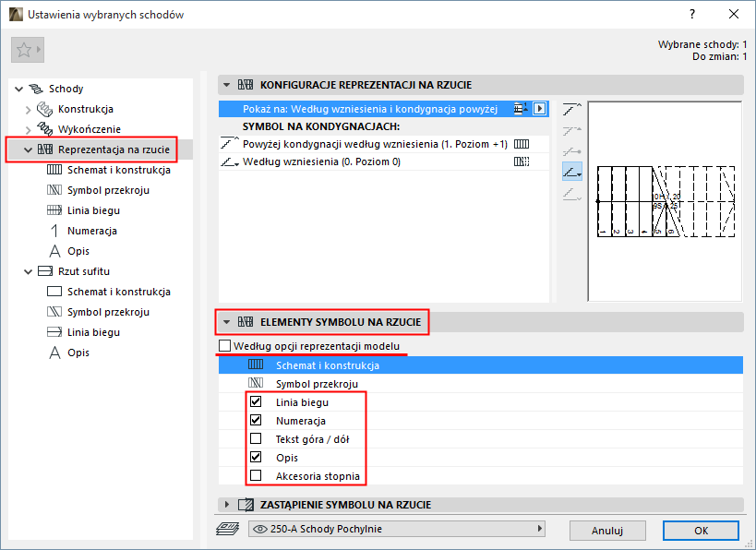The height and width of the screenshot is (550, 756).
Task: Close the Ustawienia wybranych schodów dialog
Action: [734, 14]
